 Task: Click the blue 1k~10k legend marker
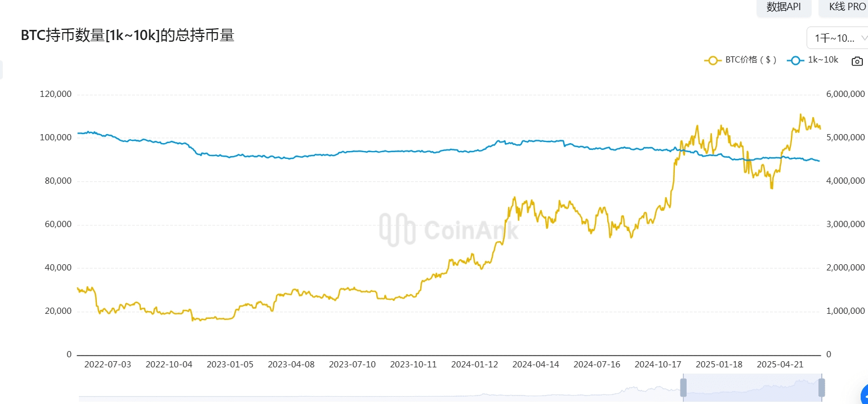coord(796,60)
